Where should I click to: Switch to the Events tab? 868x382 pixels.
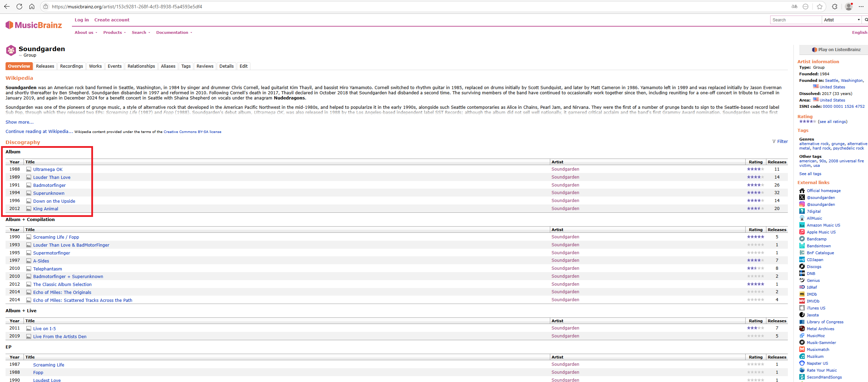(114, 66)
